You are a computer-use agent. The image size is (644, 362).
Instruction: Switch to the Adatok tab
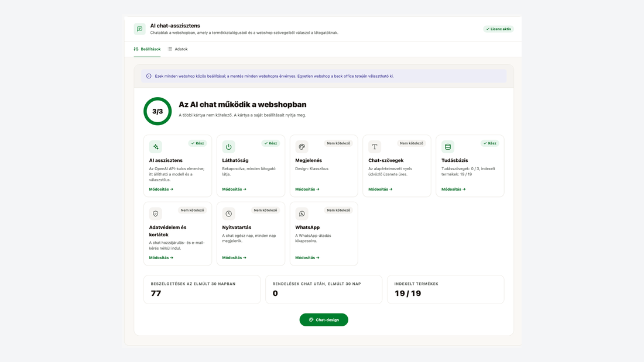click(x=178, y=49)
